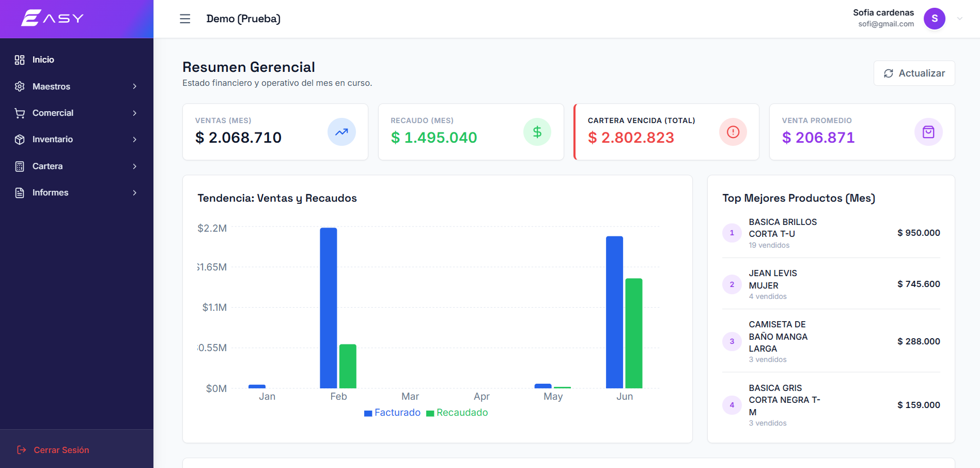Screen dimensions: 980x468
Task: Click the blue Facturado bar for Jun
Action: [x=615, y=312]
